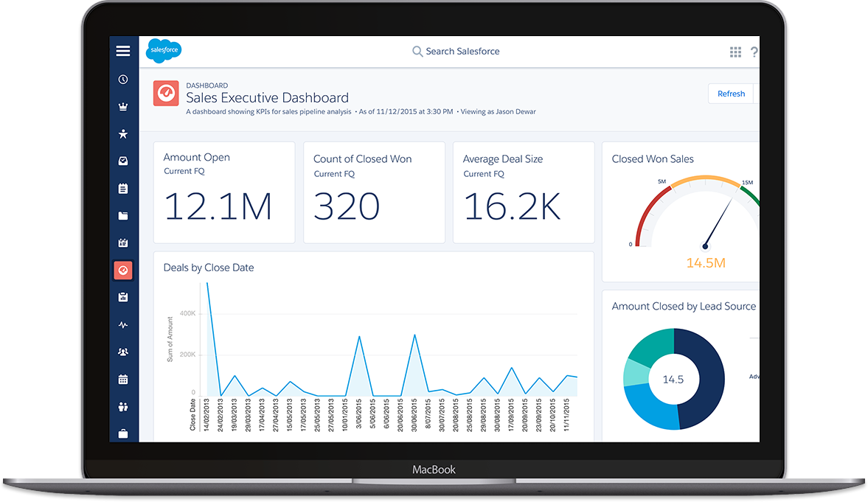Open the files folder icon in sidebar

[x=123, y=215]
